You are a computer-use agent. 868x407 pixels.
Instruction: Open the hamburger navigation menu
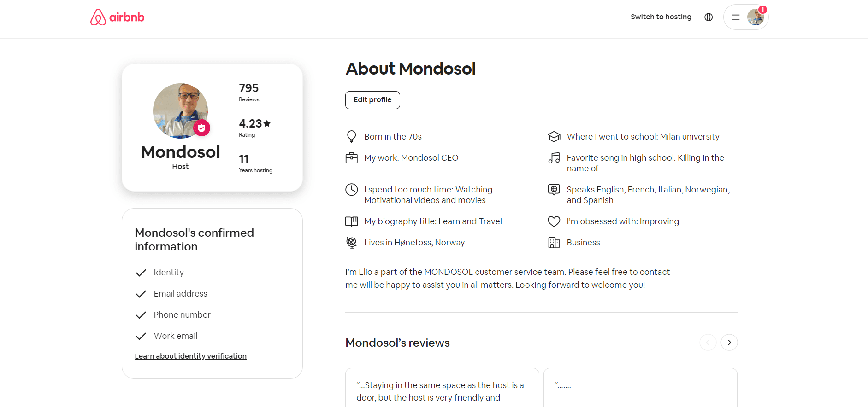point(736,17)
